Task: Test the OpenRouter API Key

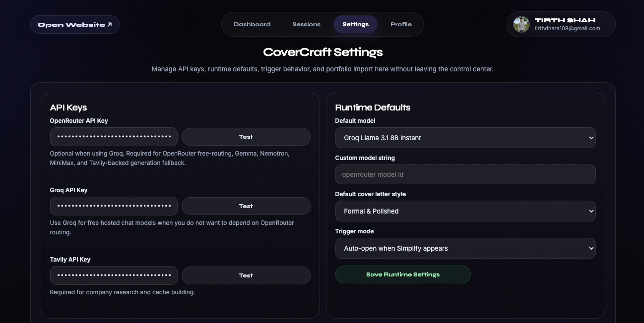Action: (246, 136)
